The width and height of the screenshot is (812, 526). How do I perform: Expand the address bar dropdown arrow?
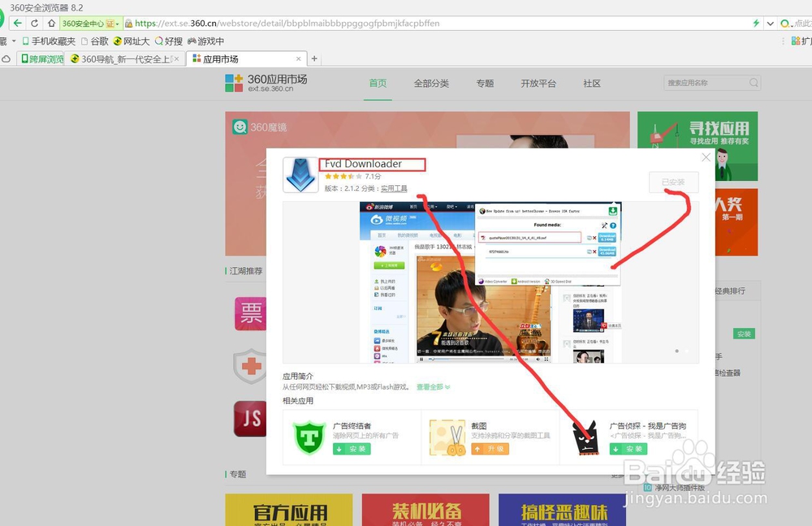(770, 24)
